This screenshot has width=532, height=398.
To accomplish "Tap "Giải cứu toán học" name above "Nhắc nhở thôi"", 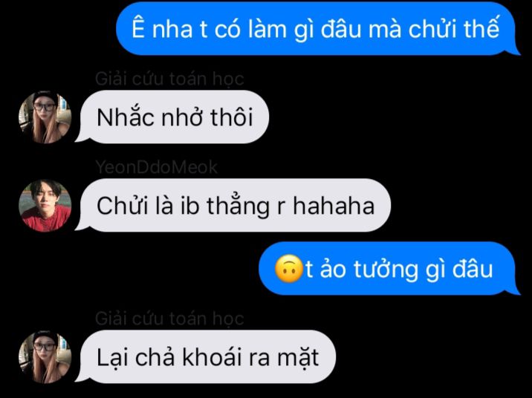I will click(x=169, y=79).
